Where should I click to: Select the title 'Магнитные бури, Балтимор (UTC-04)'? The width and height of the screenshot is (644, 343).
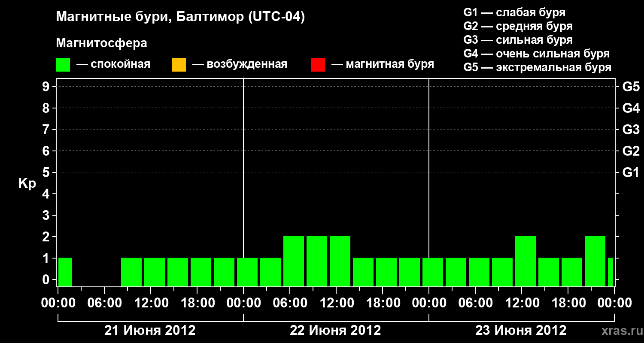pos(180,17)
